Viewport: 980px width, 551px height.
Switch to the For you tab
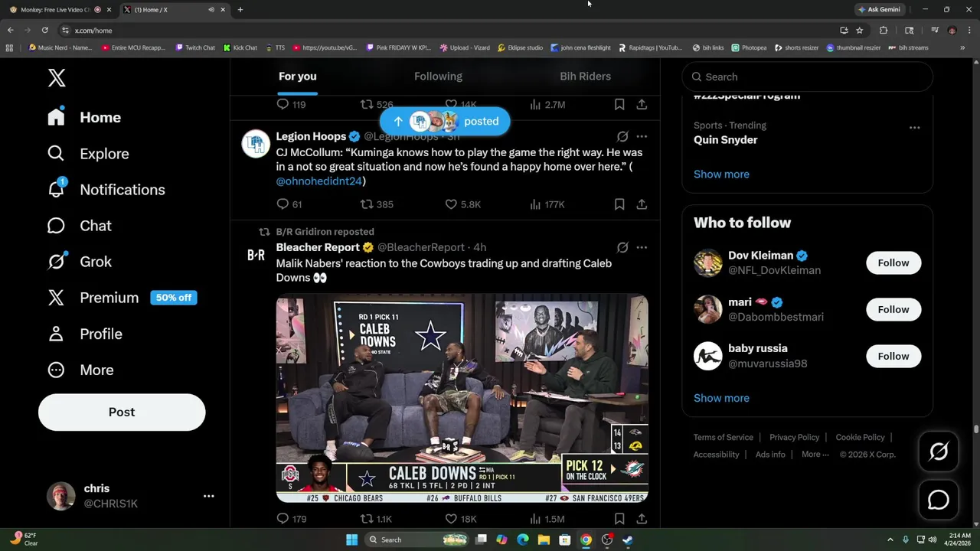pos(297,77)
